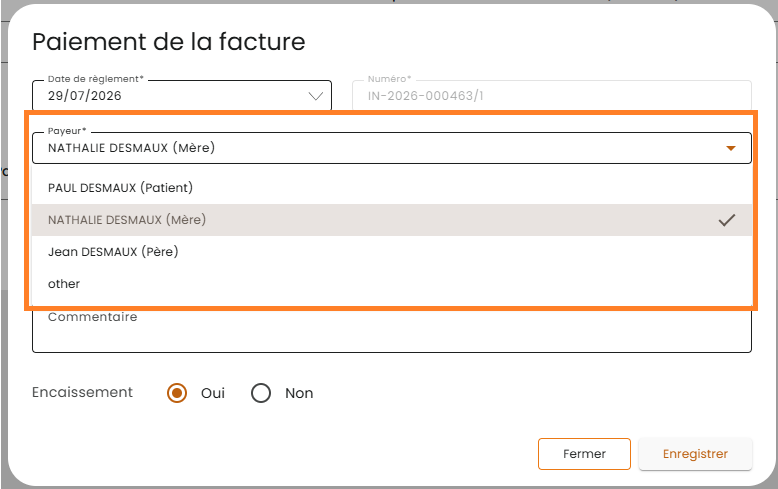The width and height of the screenshot is (778, 489).
Task: Choose PAUL DESMAUX (Patient) as payer
Action: click(392, 188)
